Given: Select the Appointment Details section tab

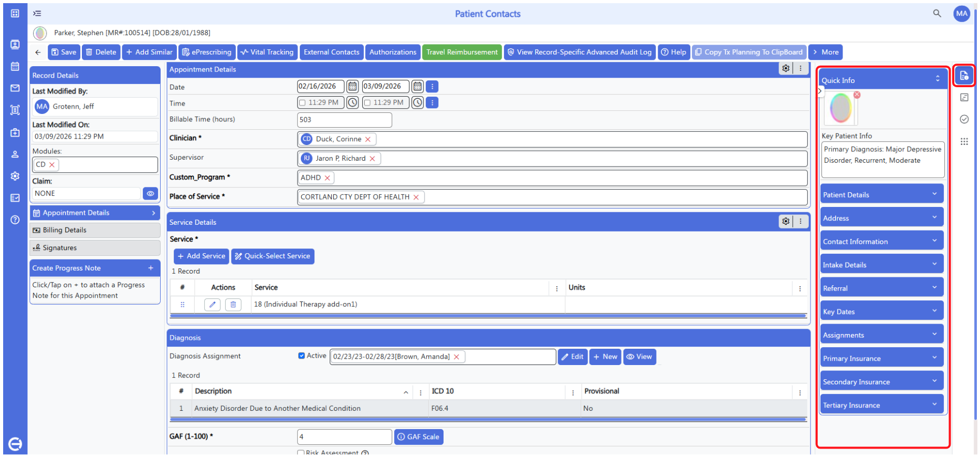Looking at the screenshot, I should click(95, 213).
